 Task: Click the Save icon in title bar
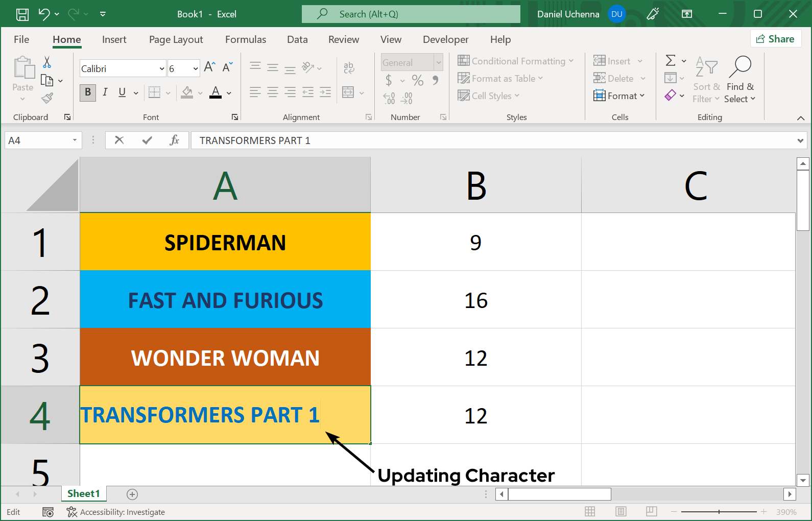point(22,14)
